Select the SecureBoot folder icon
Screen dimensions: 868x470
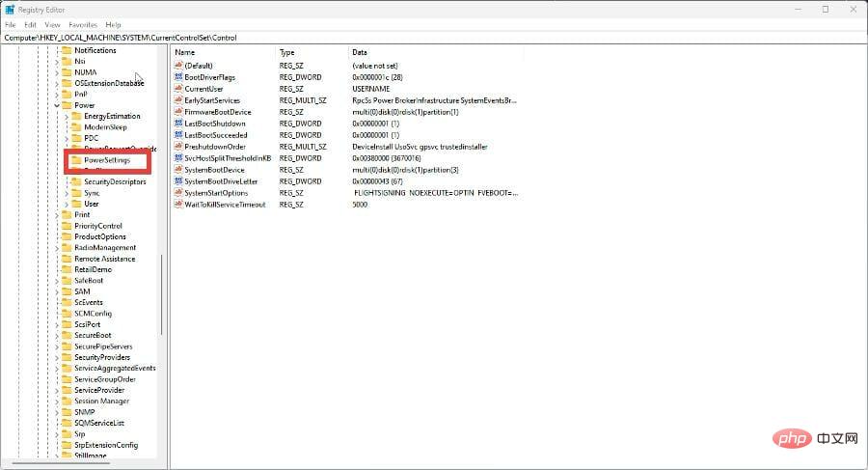click(67, 335)
